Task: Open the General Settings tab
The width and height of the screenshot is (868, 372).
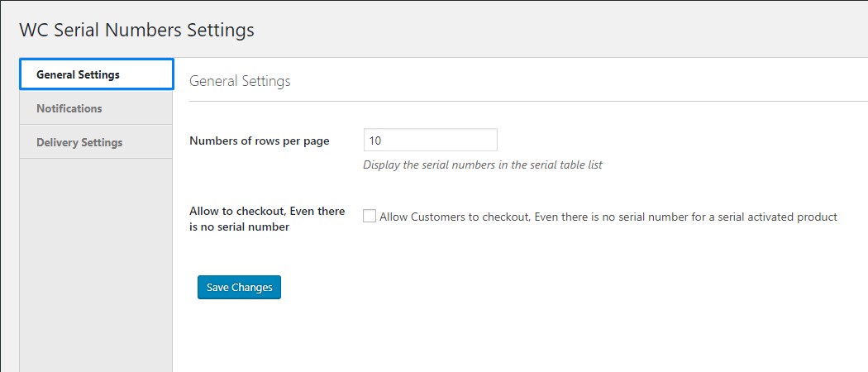Action: click(97, 74)
